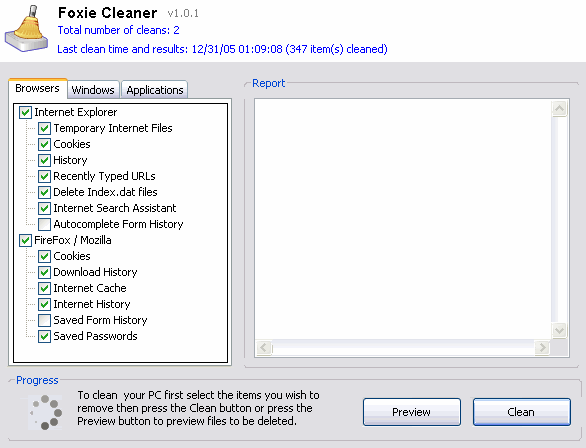
Task: Click the Report group heading
Action: click(268, 83)
